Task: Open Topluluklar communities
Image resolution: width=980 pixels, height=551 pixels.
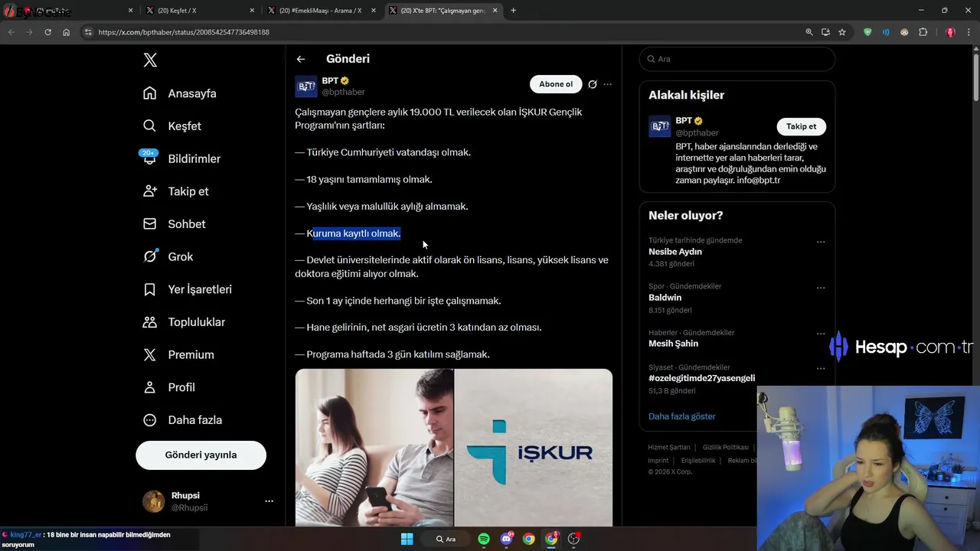Action: [184, 322]
